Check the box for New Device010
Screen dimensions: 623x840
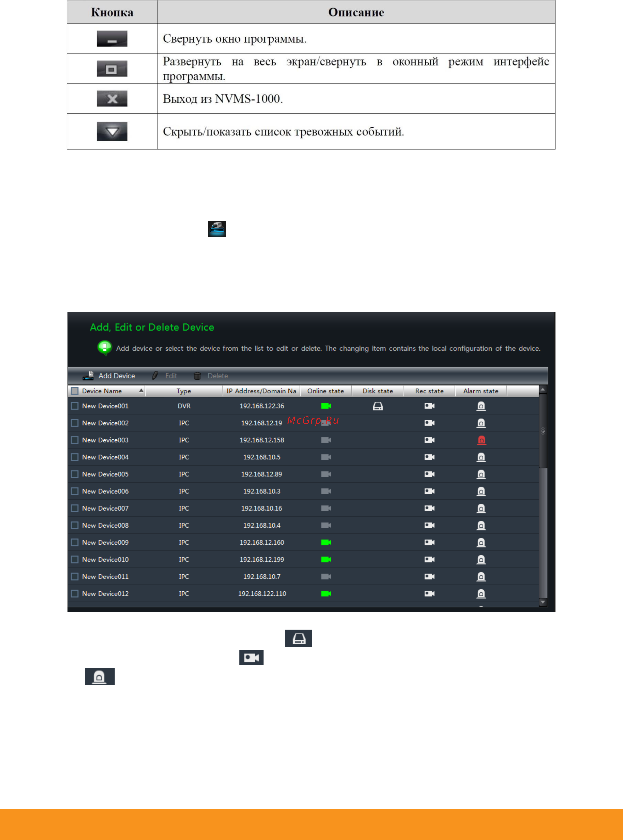click(75, 559)
